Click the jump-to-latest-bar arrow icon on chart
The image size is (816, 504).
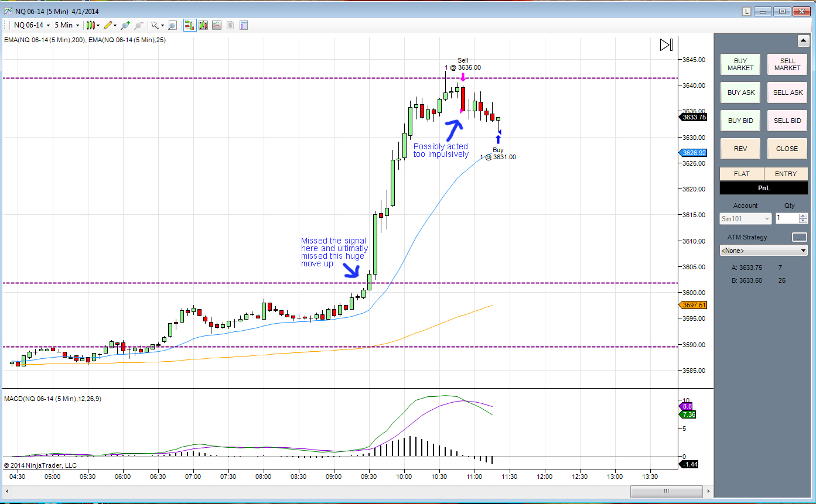pyautogui.click(x=666, y=45)
